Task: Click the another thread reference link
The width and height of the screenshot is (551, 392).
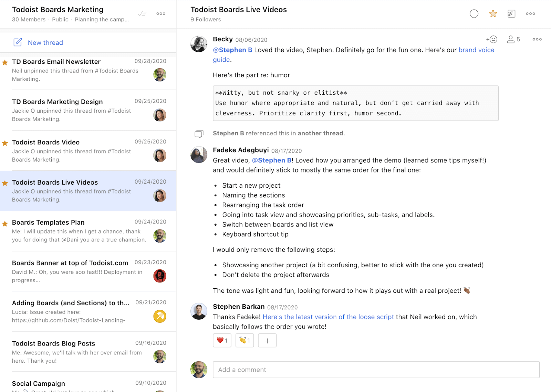Action: click(x=320, y=133)
